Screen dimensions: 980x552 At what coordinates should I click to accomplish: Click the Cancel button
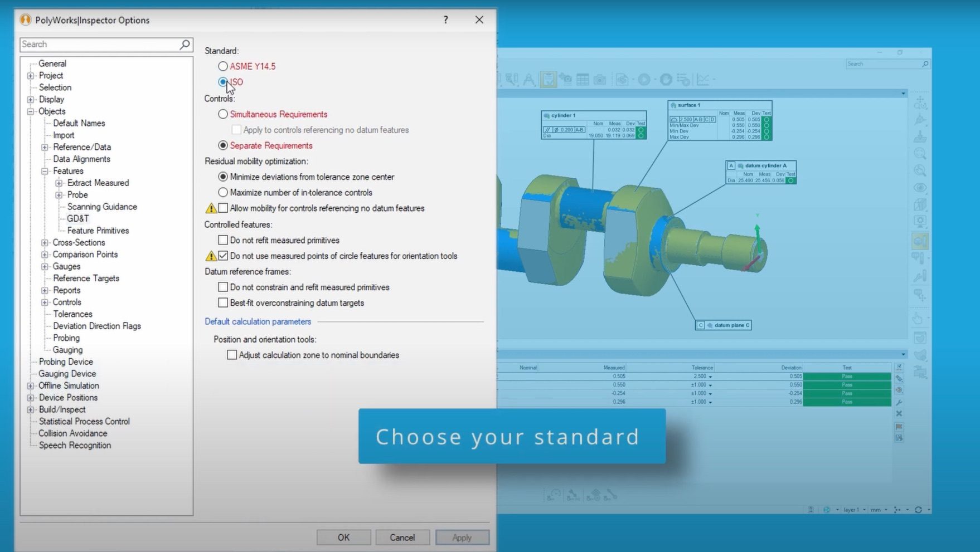tap(402, 538)
